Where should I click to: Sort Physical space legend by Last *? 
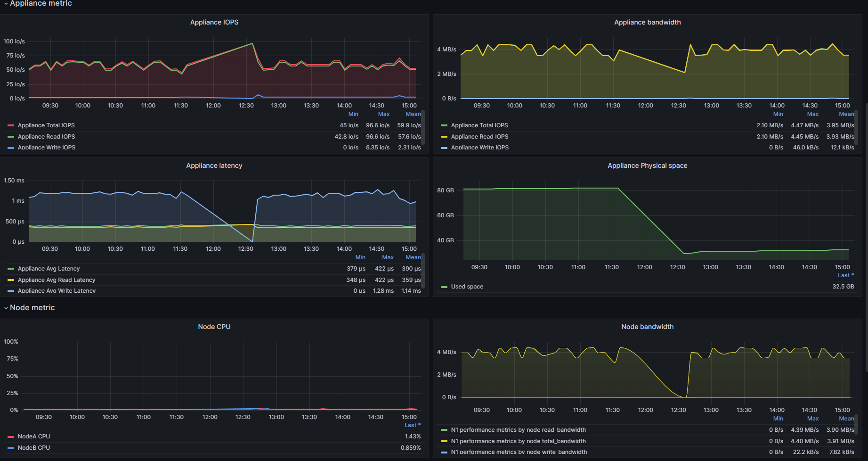pos(846,275)
